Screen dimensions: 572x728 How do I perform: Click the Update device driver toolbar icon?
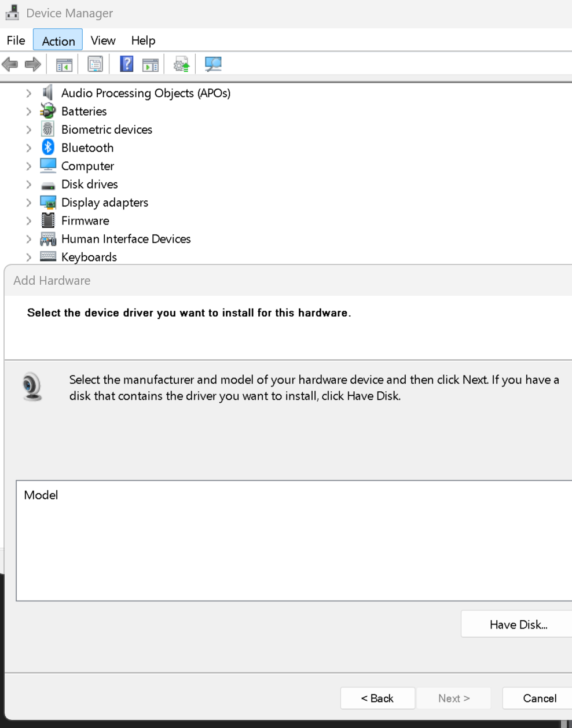[182, 64]
